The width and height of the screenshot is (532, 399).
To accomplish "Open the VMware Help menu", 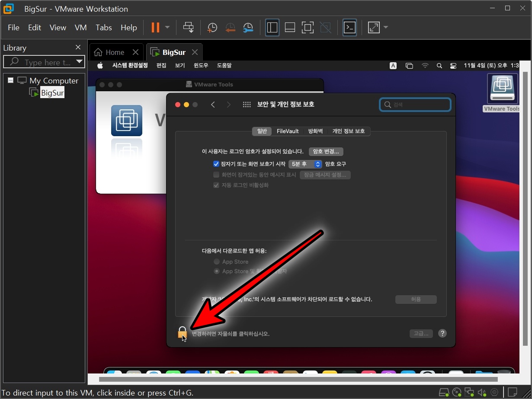I will [129, 28].
